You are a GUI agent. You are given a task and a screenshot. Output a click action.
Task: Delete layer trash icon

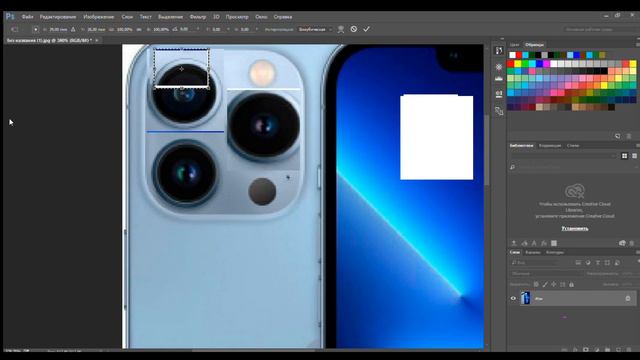tap(629, 349)
